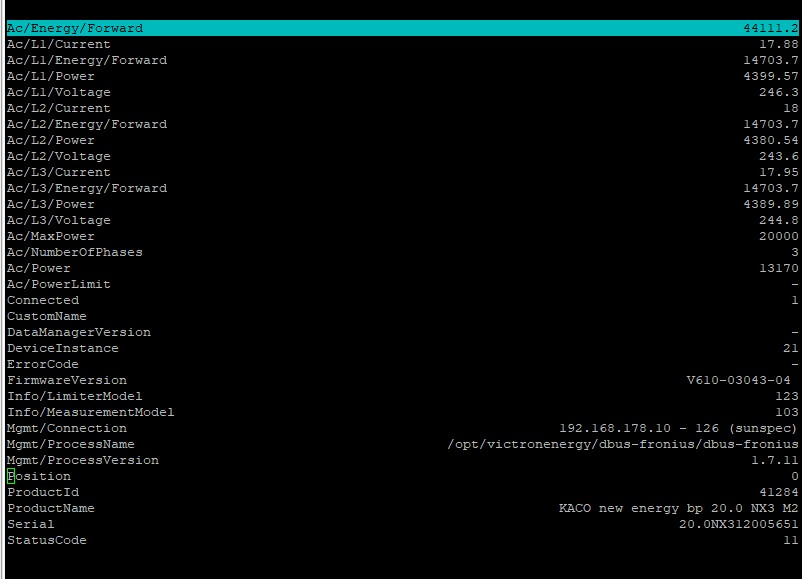The height and width of the screenshot is (579, 803).
Task: Click the limiter model value 123
Action: click(787, 396)
